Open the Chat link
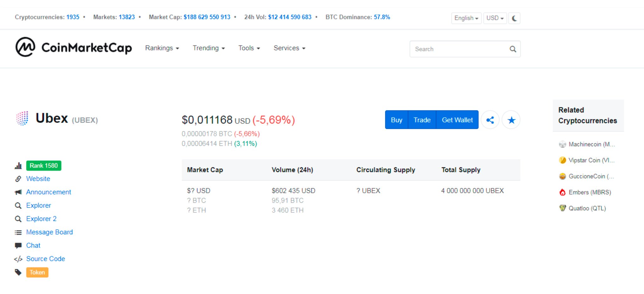This screenshot has width=644, height=294. [33, 246]
